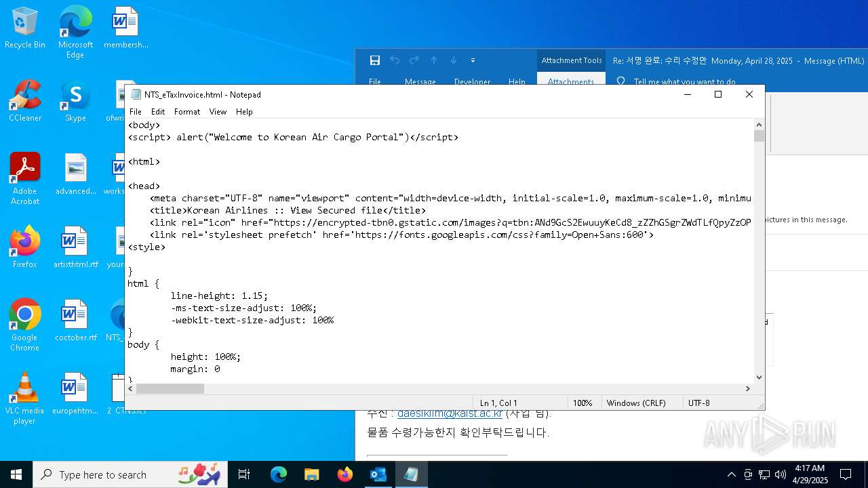Switch to the Attachments tab in Outlook
The height and width of the screenshot is (488, 868).
571,81
